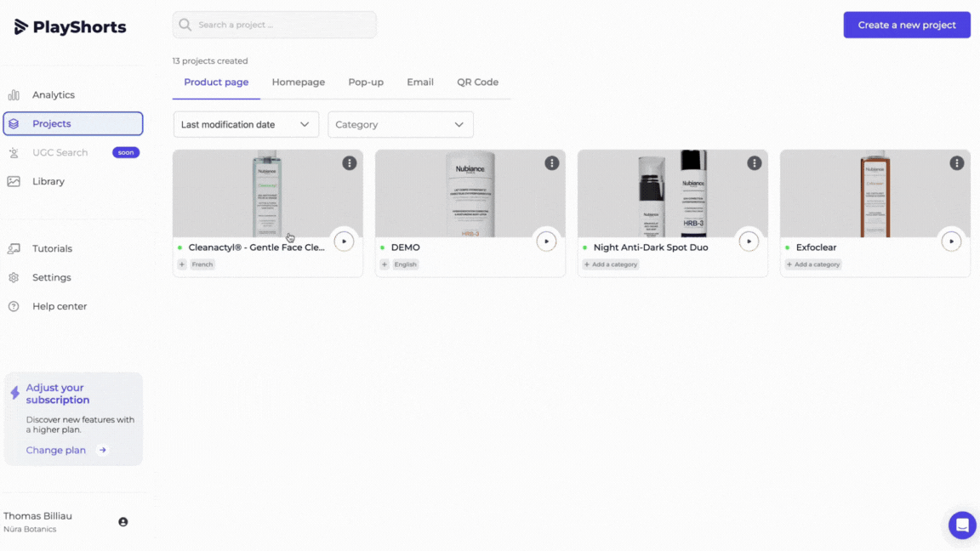Open options menu on Night Anti-Dark Spot Duo card

click(755, 163)
